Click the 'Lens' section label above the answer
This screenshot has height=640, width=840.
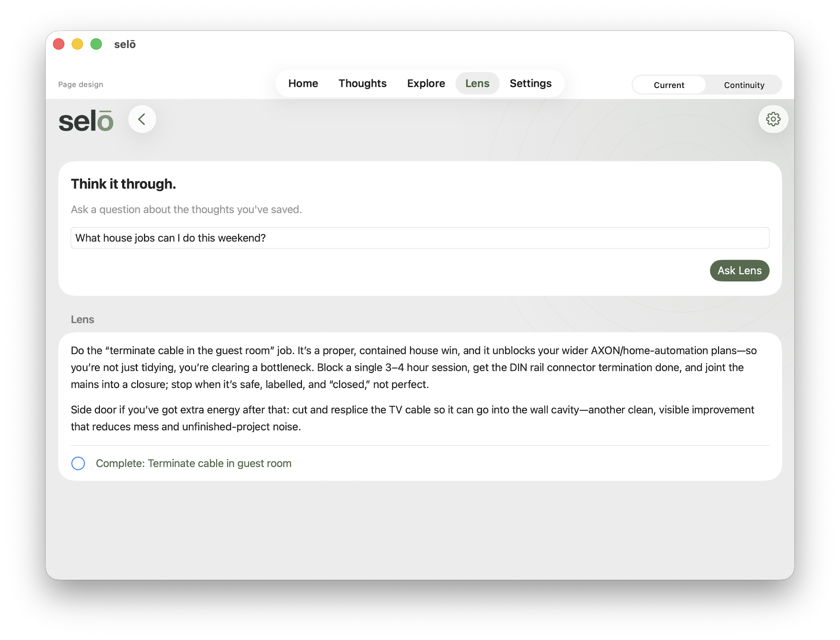82,319
